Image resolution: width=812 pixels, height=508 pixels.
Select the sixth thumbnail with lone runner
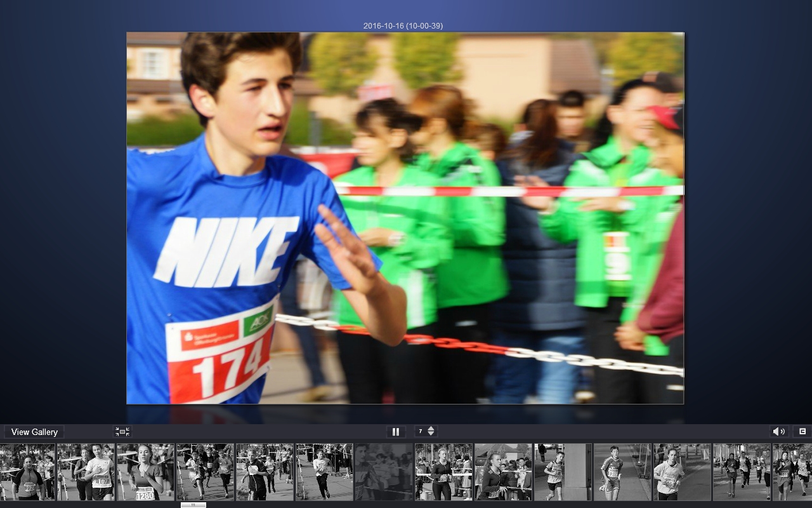point(324,472)
